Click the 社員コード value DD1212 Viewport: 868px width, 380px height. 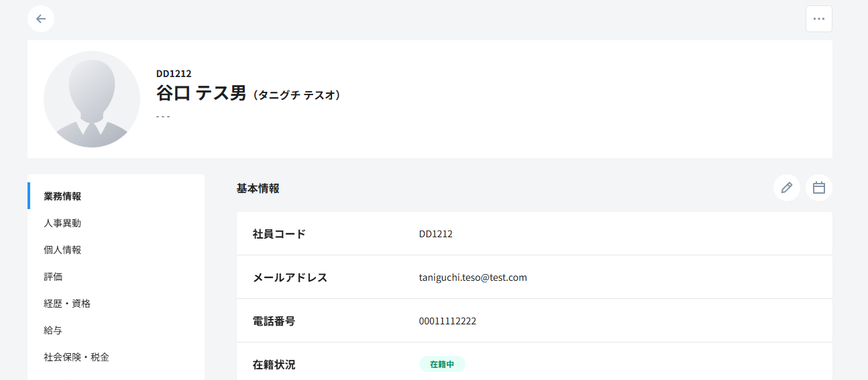point(435,234)
